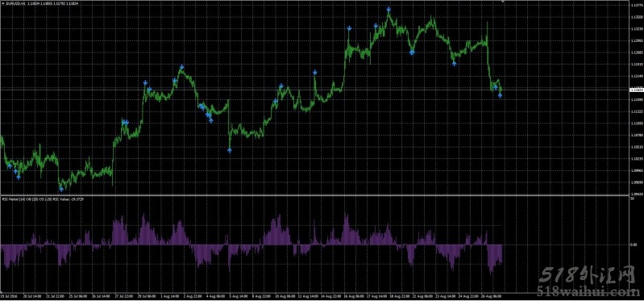Click the divider between price chart and RSI window
644x301 pixels.
click(x=314, y=195)
